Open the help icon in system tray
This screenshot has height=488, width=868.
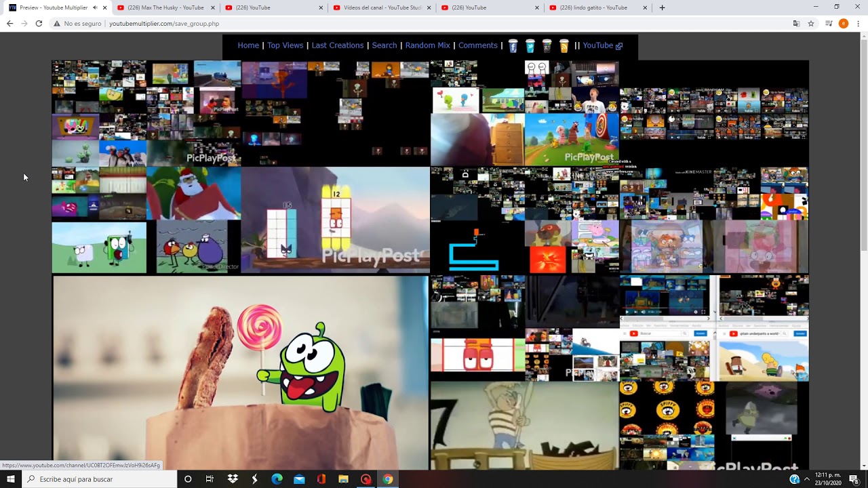794,479
